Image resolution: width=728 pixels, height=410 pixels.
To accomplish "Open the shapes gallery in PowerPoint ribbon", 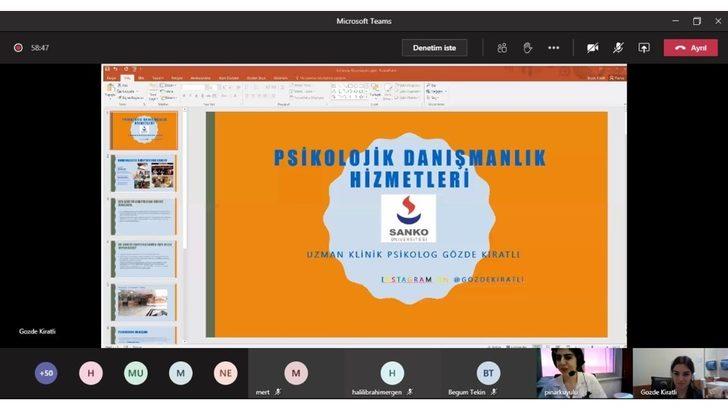I will [349, 91].
